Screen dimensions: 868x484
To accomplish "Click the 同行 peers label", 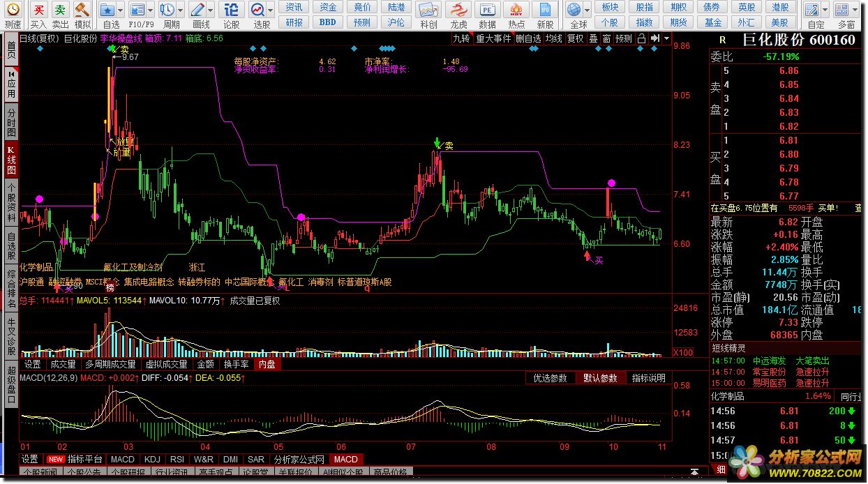I will (851, 396).
